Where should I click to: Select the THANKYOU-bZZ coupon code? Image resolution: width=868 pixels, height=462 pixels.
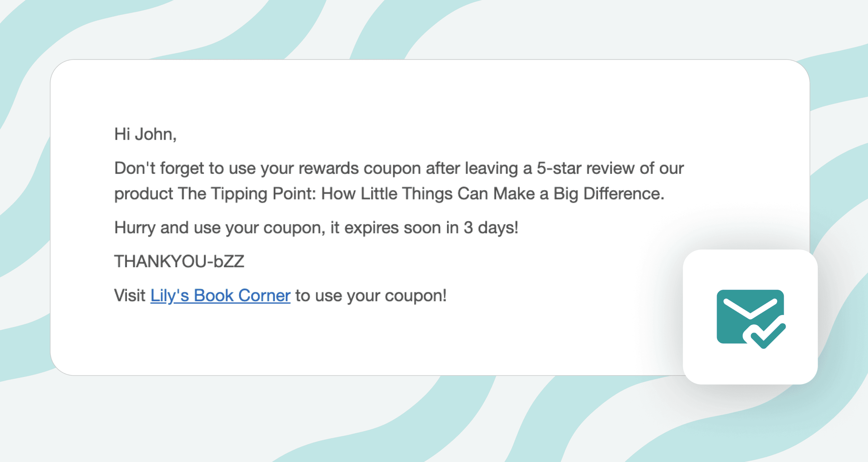pos(179,261)
